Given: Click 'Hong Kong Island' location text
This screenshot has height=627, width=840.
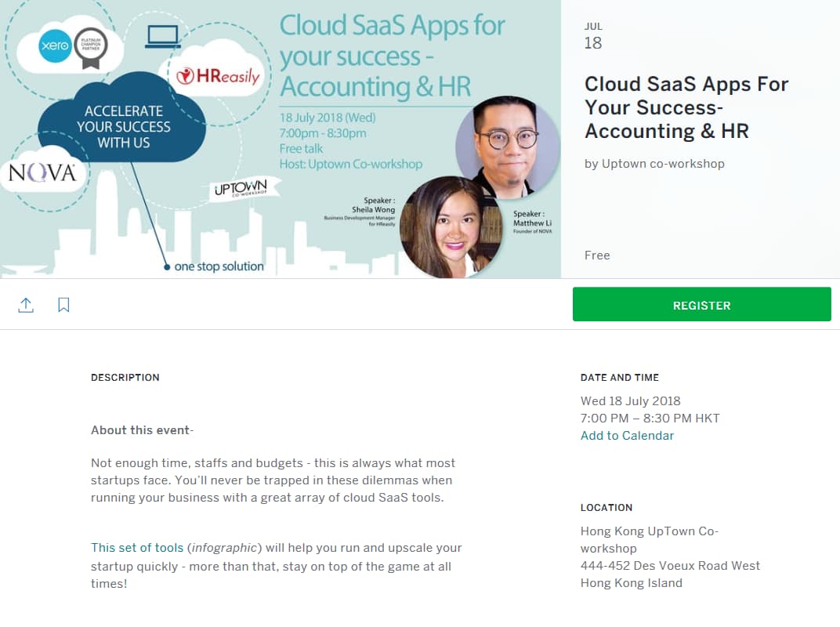Looking at the screenshot, I should [632, 583].
